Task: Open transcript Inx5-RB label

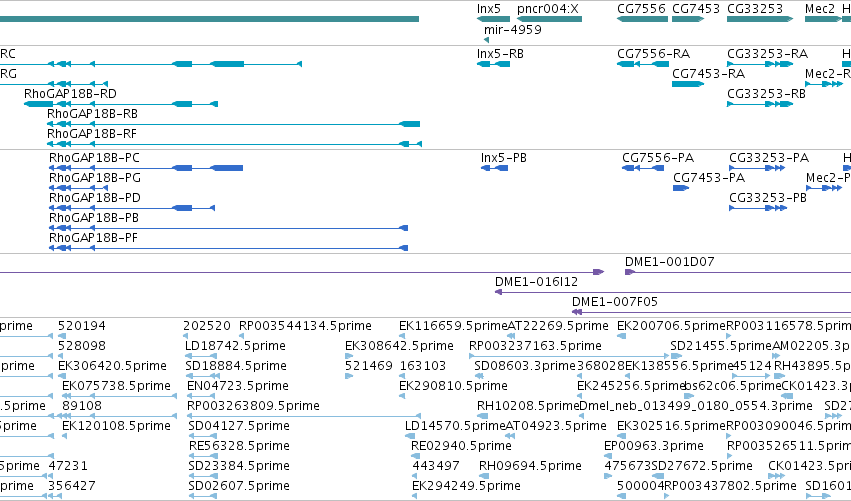Action: tap(500, 54)
